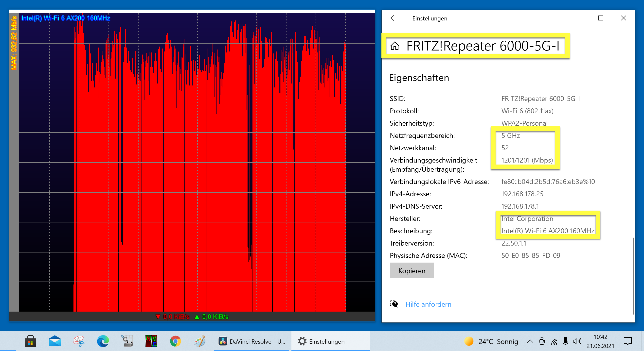Image resolution: width=644 pixels, height=351 pixels.
Task: Launch Google Chrome from the taskbar
Action: (x=176, y=341)
